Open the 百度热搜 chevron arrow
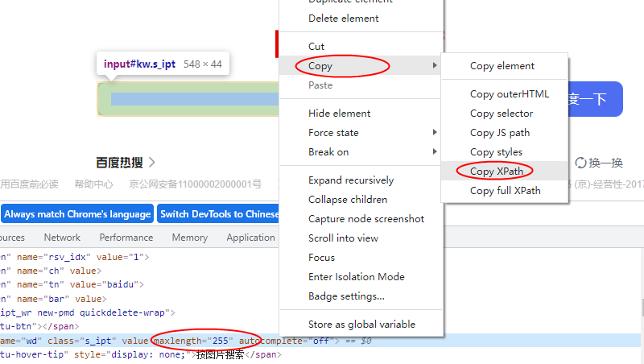644x364 pixels. point(151,163)
